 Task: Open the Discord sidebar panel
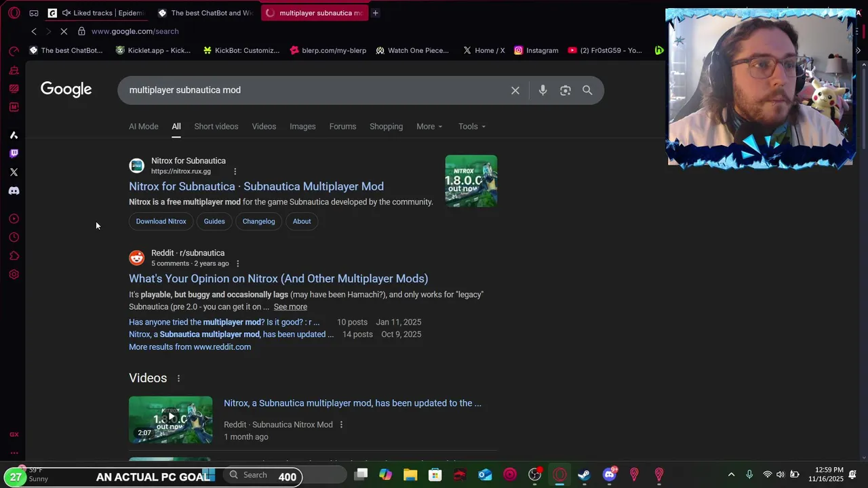click(14, 191)
